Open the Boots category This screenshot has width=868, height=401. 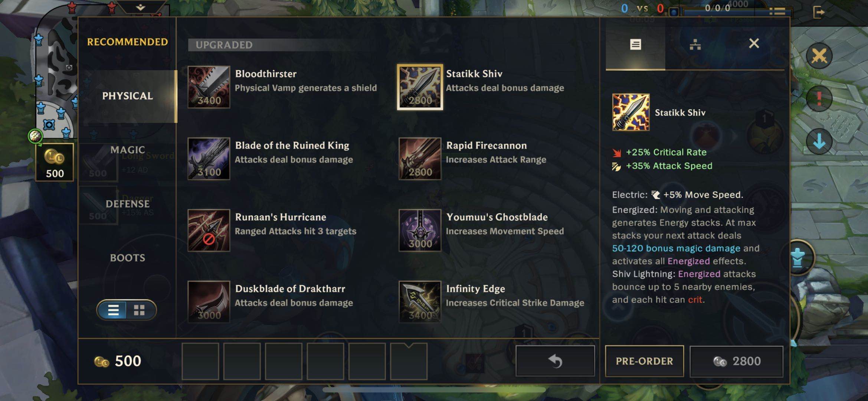127,258
